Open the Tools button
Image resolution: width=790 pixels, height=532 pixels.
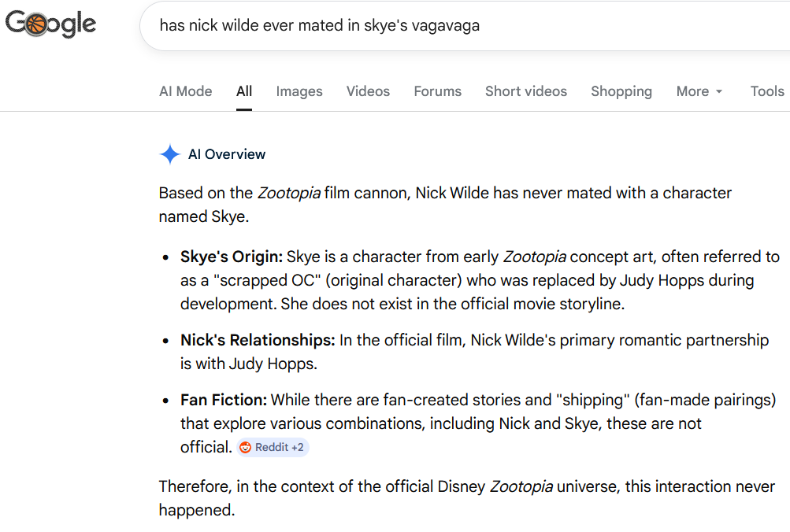pos(767,91)
